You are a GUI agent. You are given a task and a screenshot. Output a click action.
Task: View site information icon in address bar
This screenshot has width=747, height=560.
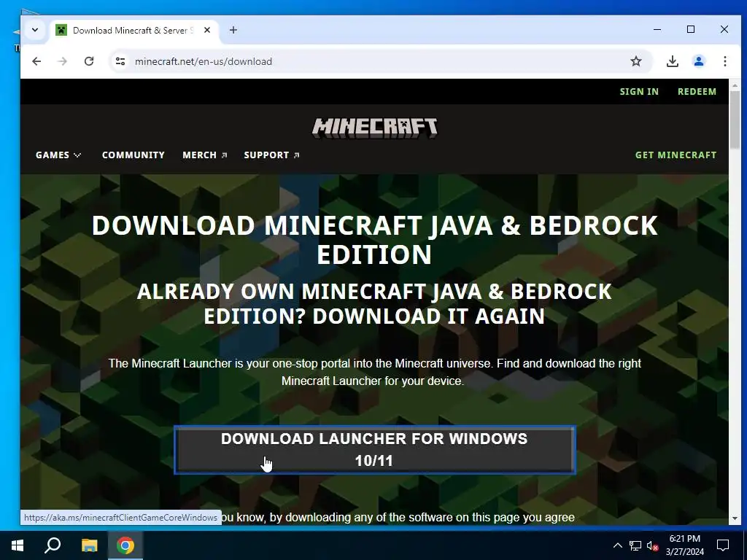pyautogui.click(x=120, y=61)
